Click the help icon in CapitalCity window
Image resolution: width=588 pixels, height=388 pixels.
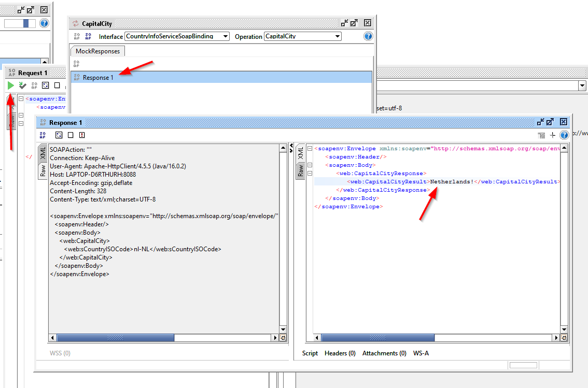(368, 36)
